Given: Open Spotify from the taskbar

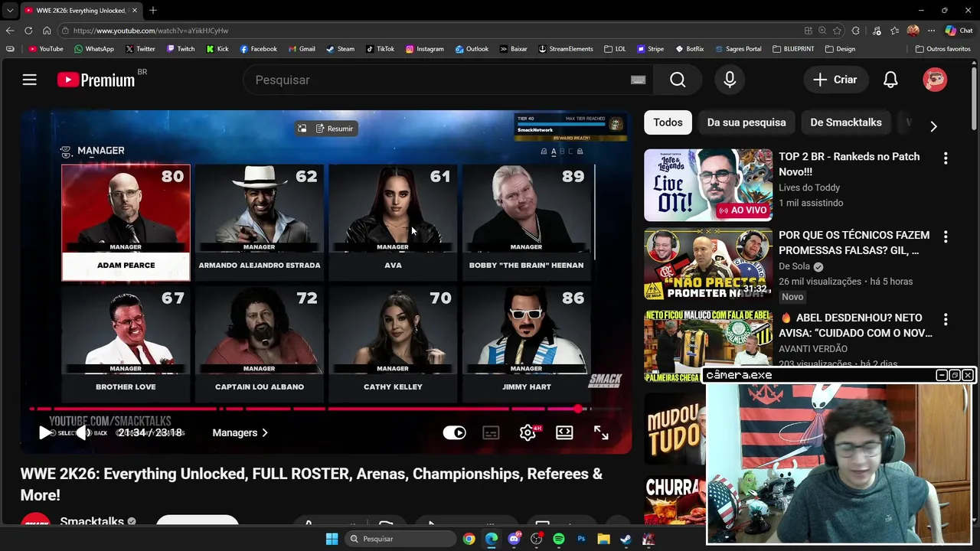Looking at the screenshot, I should 559,539.
